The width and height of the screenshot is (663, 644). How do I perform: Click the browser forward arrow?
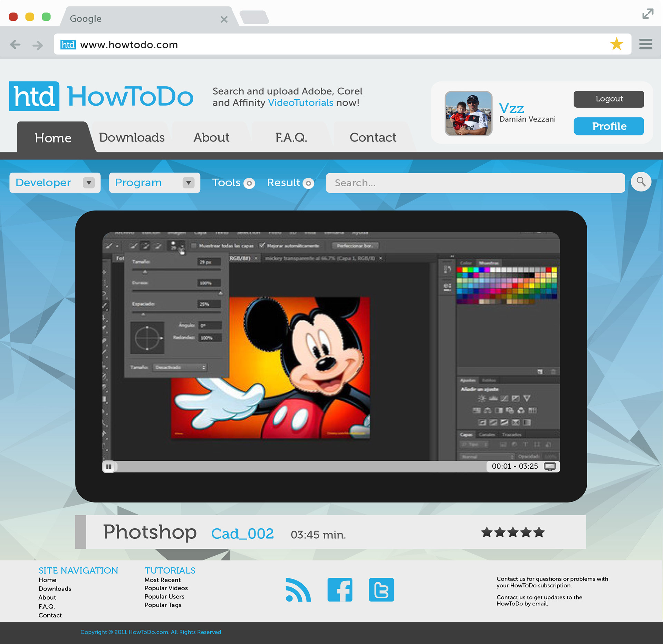tap(38, 45)
